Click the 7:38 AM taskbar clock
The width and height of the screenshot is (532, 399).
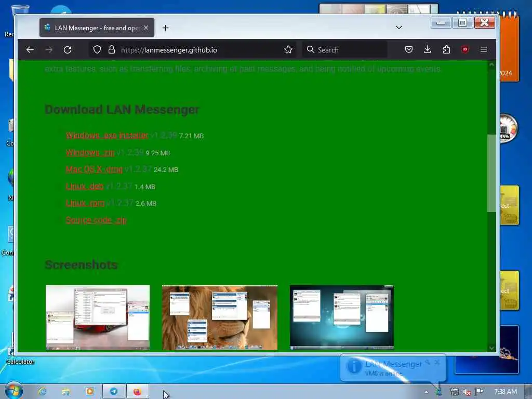(505, 392)
